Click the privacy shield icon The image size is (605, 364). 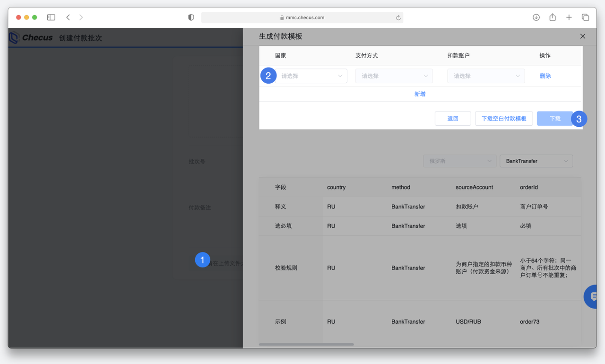pos(191,17)
